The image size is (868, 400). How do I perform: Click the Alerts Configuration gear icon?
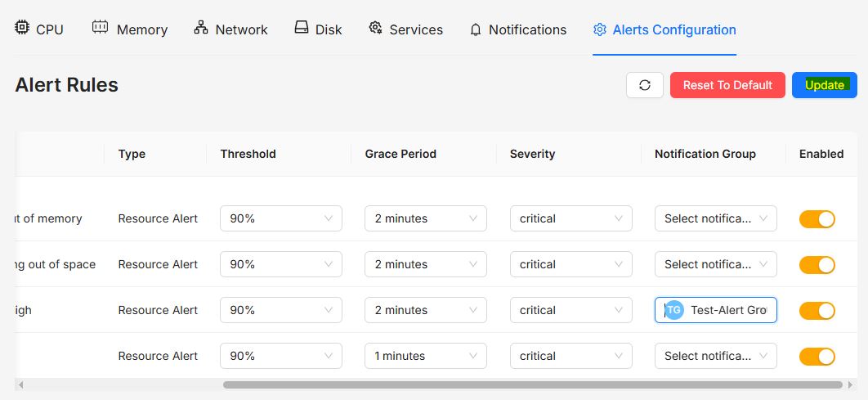pos(600,29)
